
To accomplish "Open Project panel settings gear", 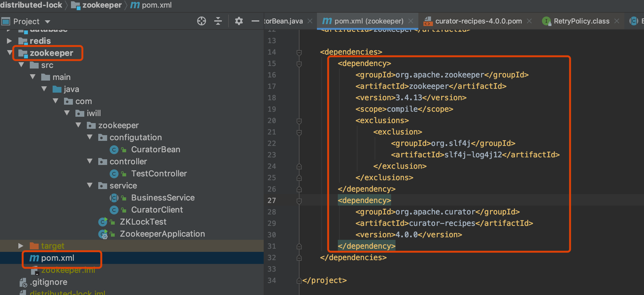I will 239,21.
